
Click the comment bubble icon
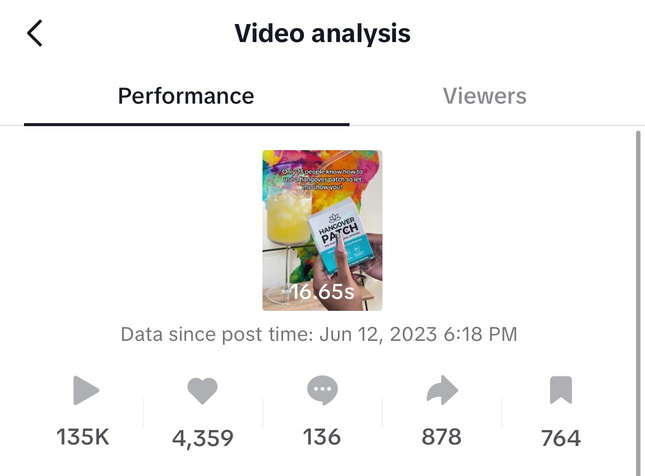coord(322,391)
